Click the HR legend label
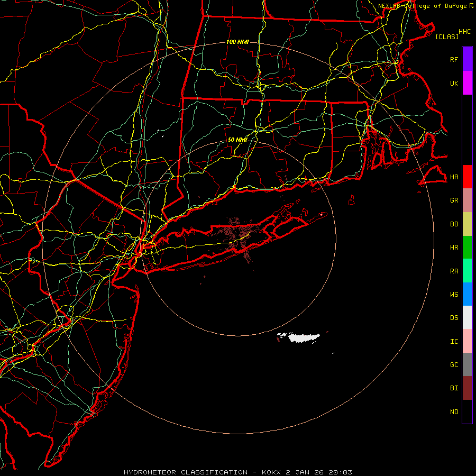Image resolution: width=476 pixels, height=476 pixels. (454, 248)
